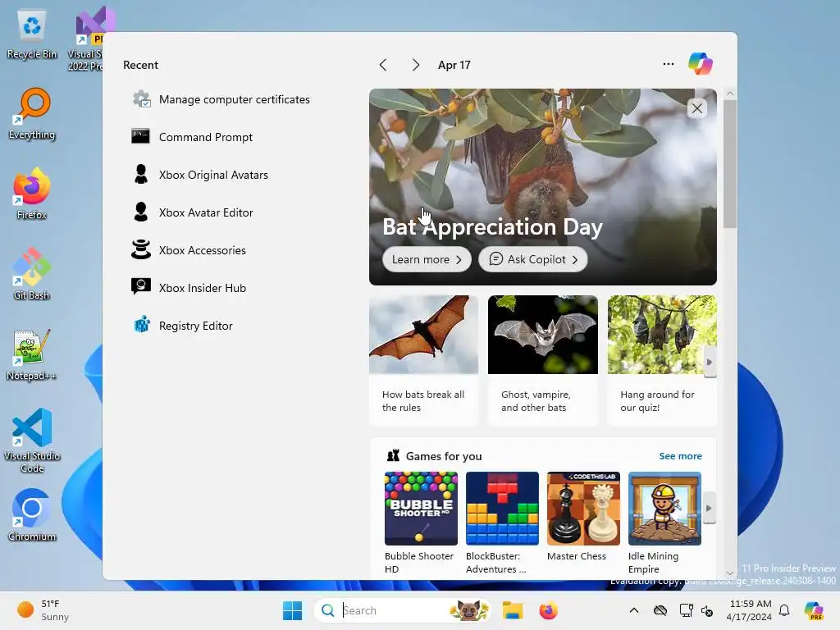Select Visual Studio 2022 Preview desktop shortcut
The image size is (840, 630).
pos(85,39)
